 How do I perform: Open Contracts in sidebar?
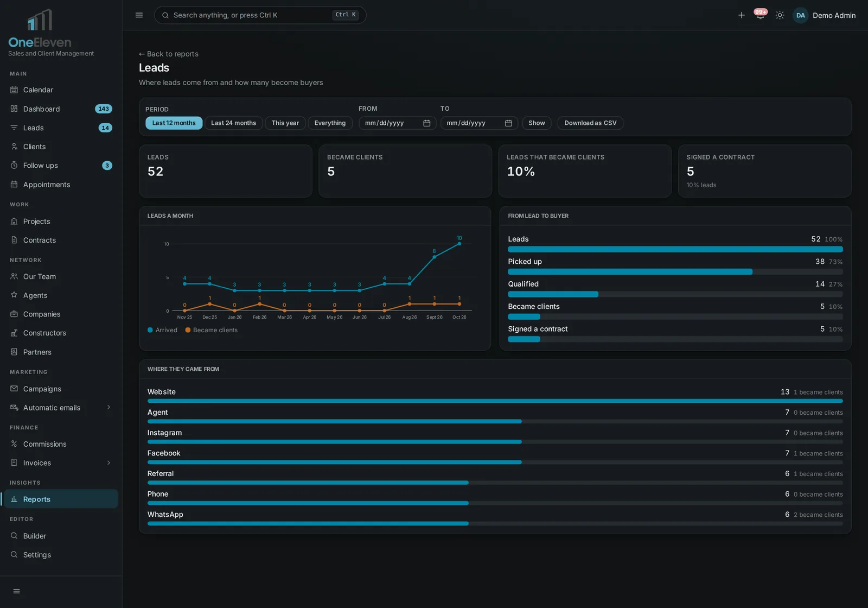60,240
